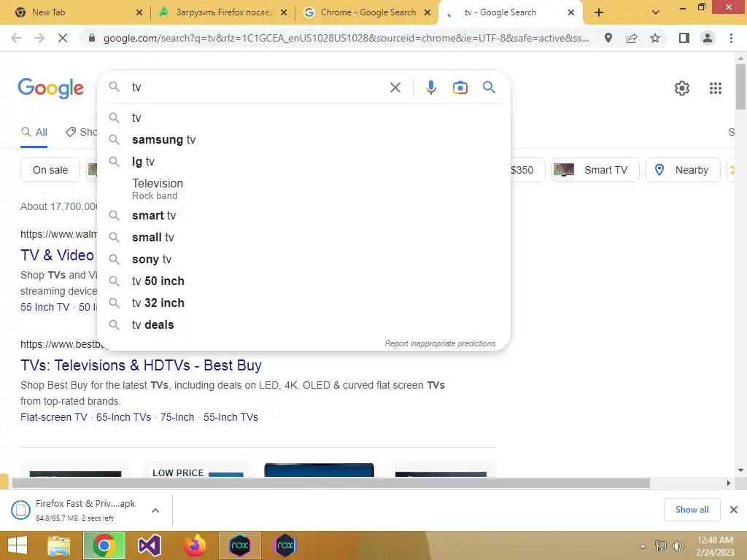Open the Google apps grid
The width and height of the screenshot is (747, 560).
point(715,88)
